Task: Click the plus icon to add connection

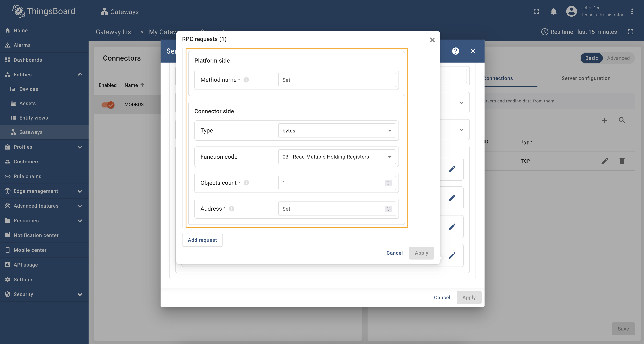Action: click(605, 120)
